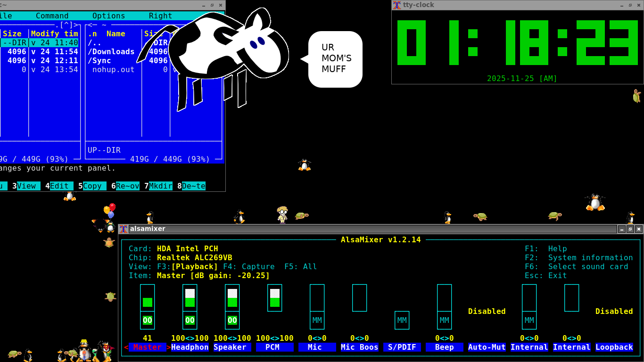
Task: Click the 'UP--DIR' status line in right panel
Action: tap(104, 150)
